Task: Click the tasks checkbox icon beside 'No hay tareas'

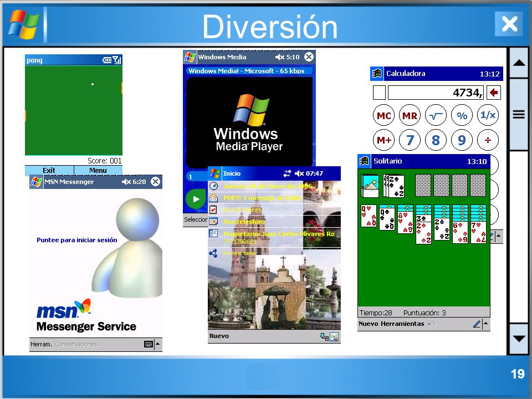Action: point(213,209)
